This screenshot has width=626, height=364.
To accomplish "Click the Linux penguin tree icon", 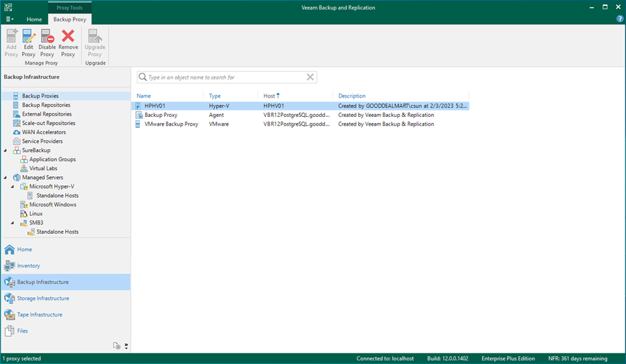I will (x=24, y=214).
